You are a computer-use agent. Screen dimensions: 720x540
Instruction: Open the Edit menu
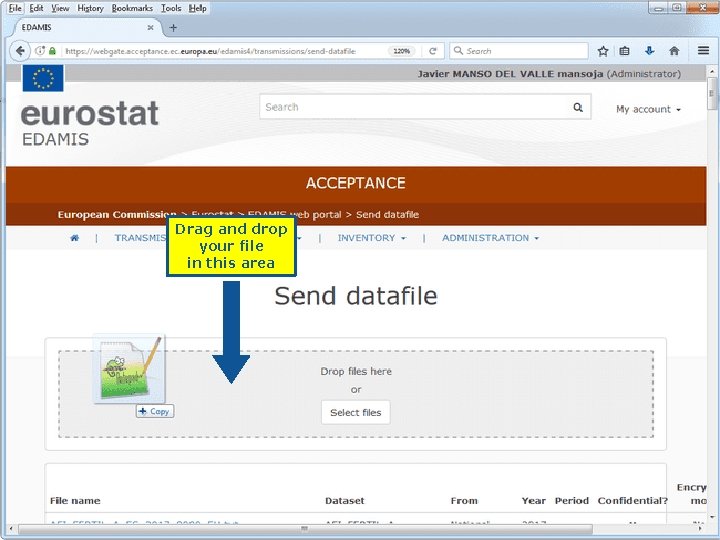[x=36, y=8]
